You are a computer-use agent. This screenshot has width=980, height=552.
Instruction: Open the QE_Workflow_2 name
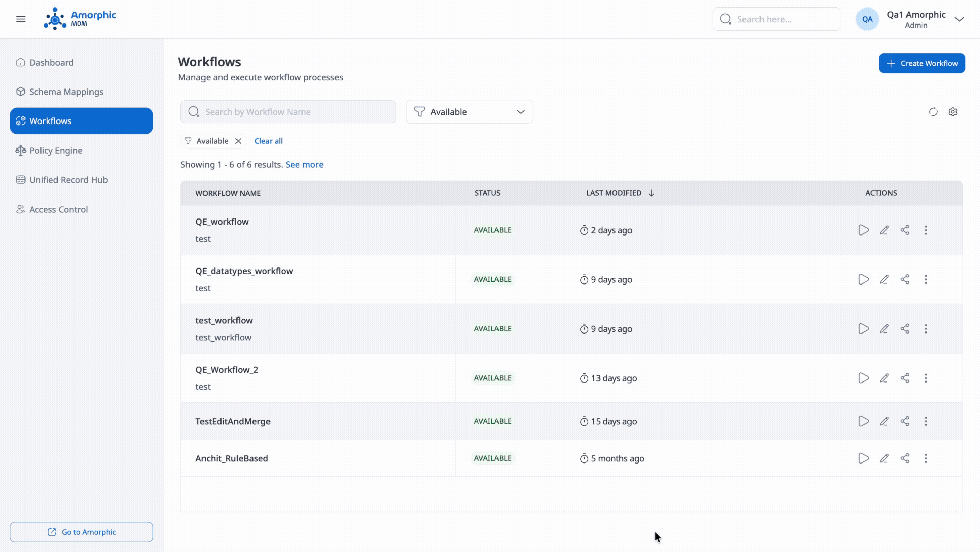click(227, 370)
